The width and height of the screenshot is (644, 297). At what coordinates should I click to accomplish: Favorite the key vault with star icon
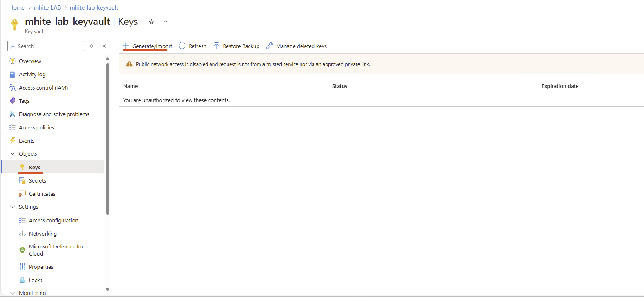pos(151,22)
